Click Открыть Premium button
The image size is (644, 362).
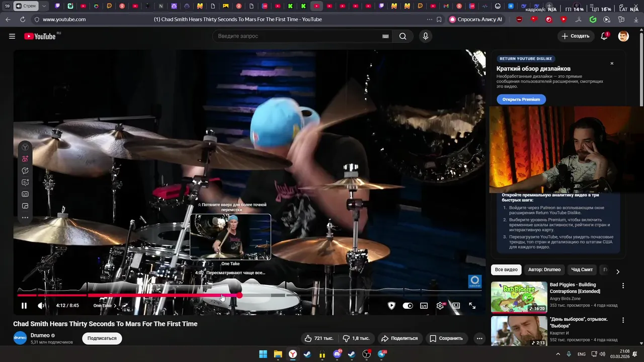coord(521,100)
